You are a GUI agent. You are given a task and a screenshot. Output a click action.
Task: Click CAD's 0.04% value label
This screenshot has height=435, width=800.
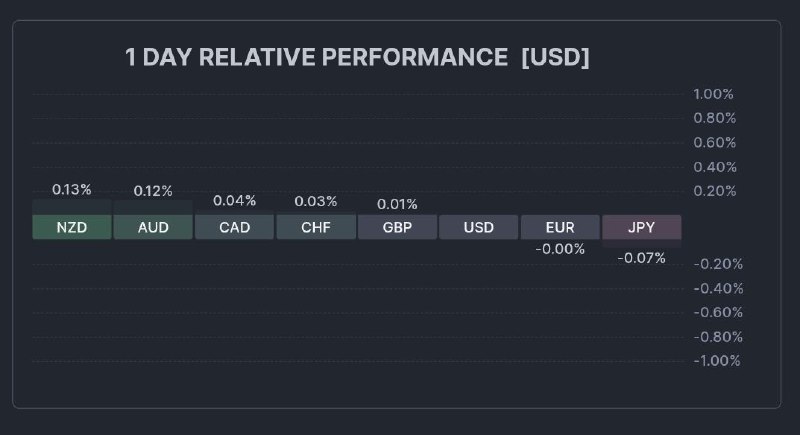click(234, 200)
